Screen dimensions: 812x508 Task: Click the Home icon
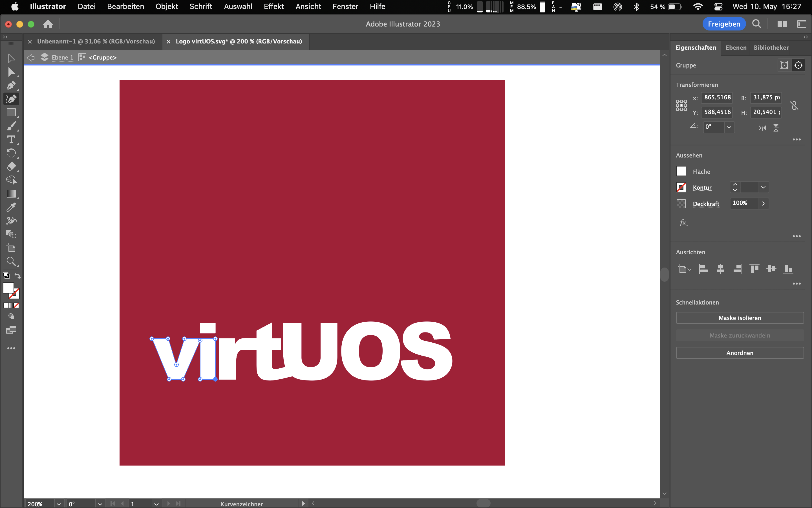point(48,24)
